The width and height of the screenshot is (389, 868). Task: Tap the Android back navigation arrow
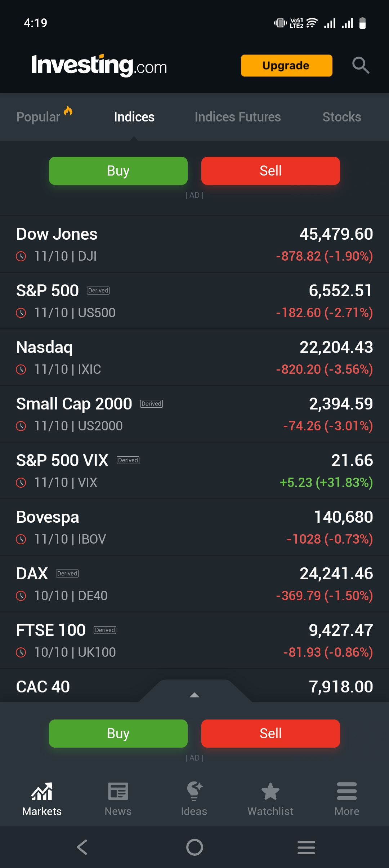pyautogui.click(x=82, y=847)
